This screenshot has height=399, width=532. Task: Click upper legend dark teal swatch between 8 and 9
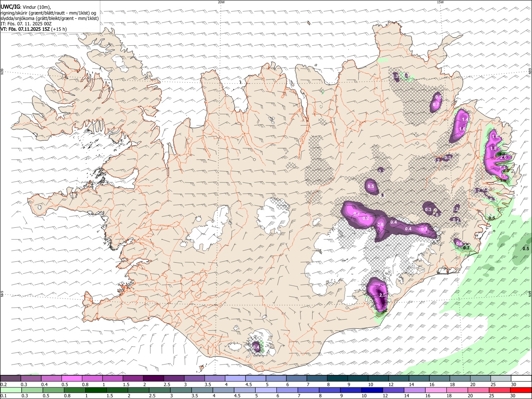point(337,378)
